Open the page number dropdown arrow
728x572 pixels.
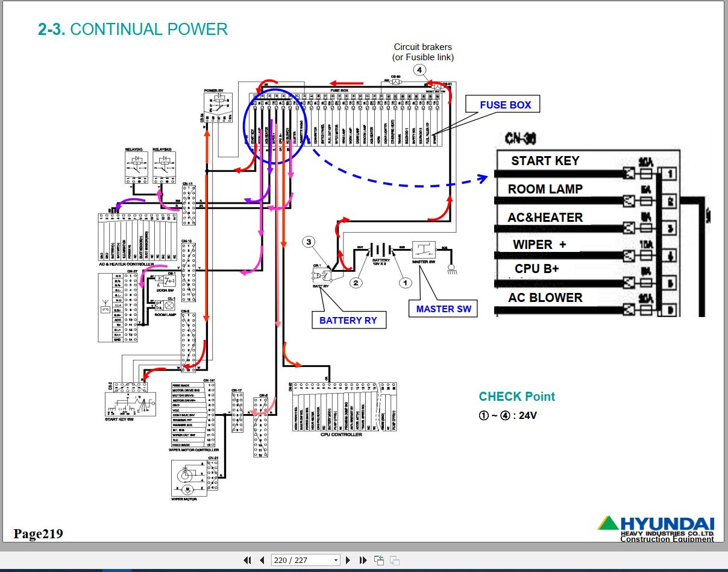[x=336, y=561]
